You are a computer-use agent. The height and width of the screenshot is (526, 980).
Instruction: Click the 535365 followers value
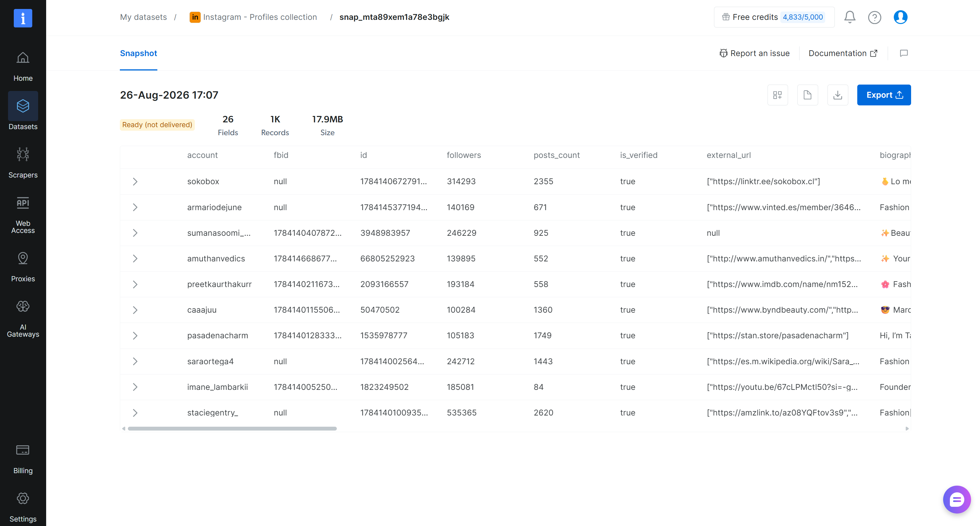pos(461,413)
